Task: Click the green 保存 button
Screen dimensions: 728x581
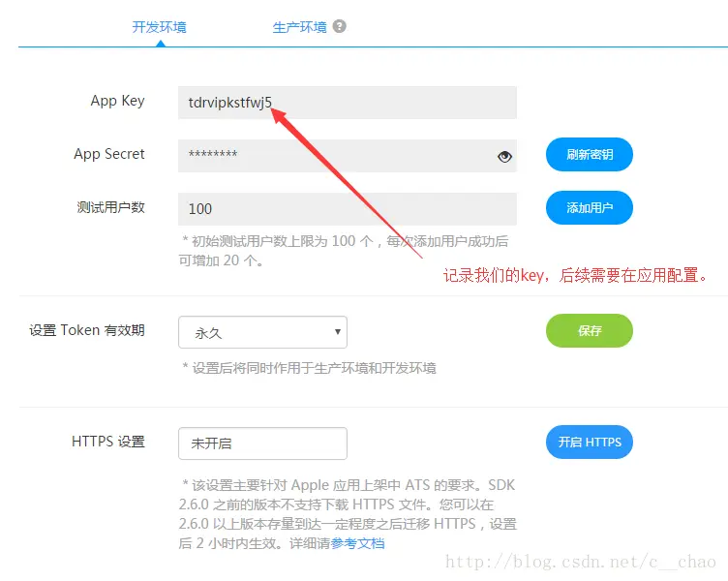Action: [590, 330]
